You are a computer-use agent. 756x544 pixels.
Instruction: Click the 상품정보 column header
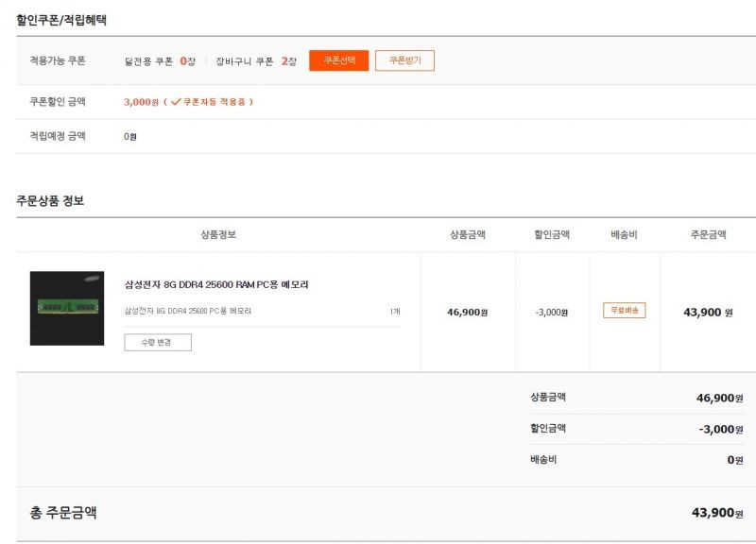[218, 234]
